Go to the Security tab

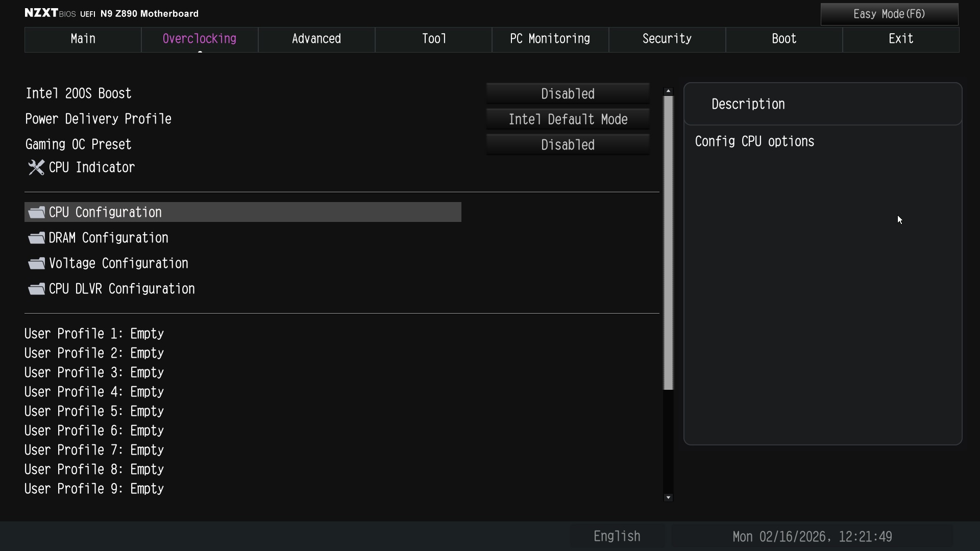667,39
